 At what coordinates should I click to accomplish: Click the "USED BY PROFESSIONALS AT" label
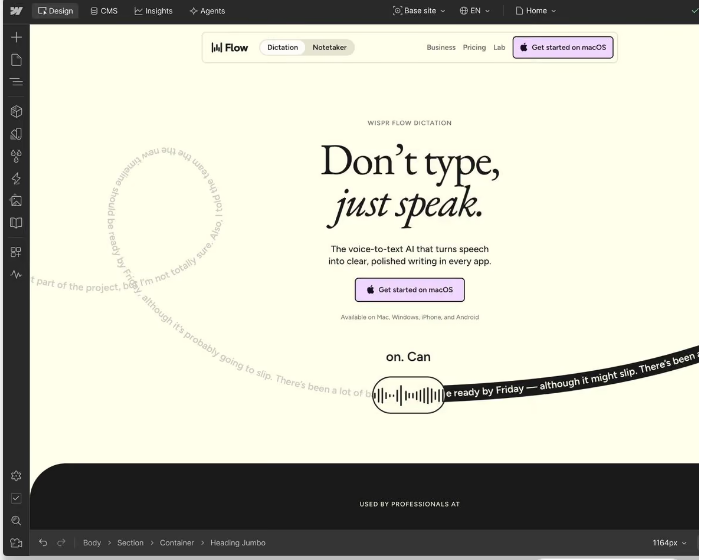pyautogui.click(x=410, y=504)
